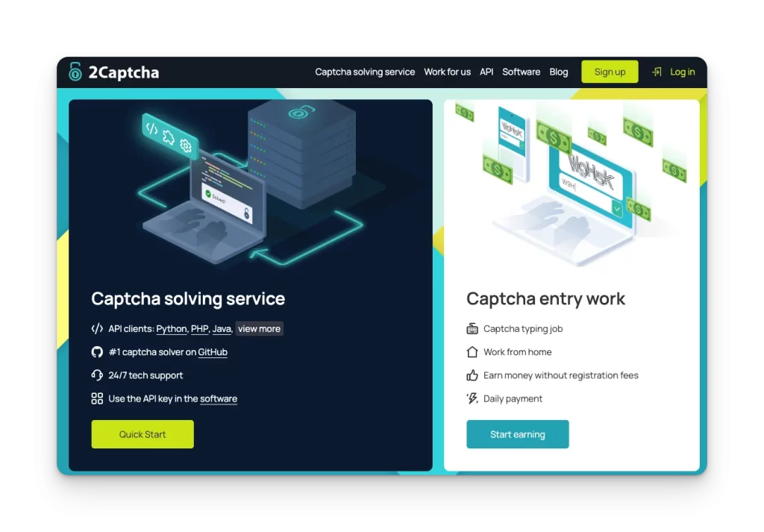
Task: Click the GitHub octocat icon
Action: pyautogui.click(x=97, y=351)
